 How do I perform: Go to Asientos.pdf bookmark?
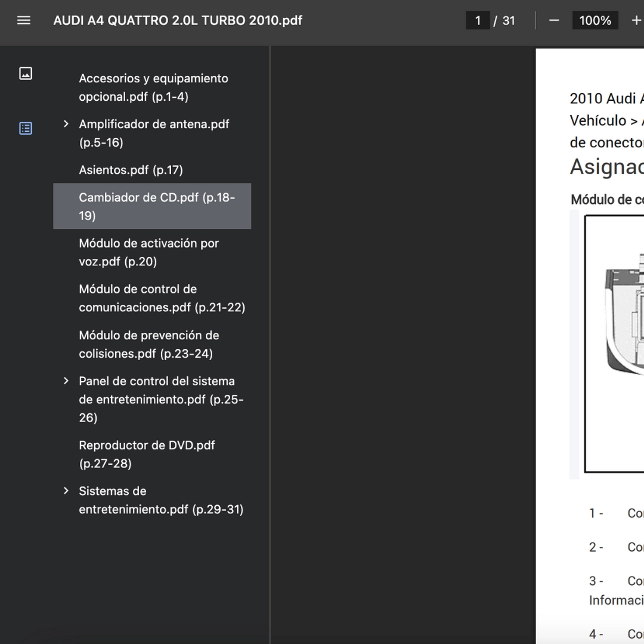(x=131, y=170)
